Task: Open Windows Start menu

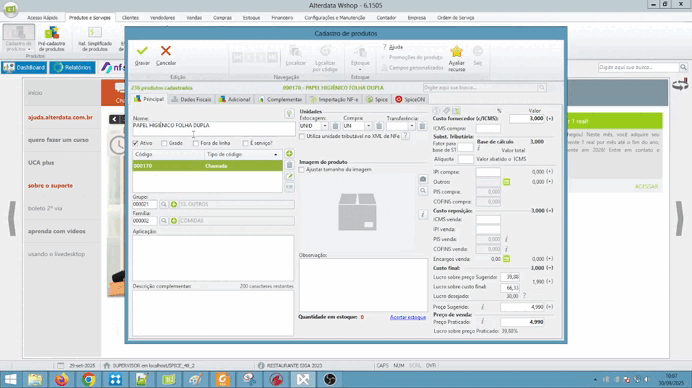Action: 10,379
